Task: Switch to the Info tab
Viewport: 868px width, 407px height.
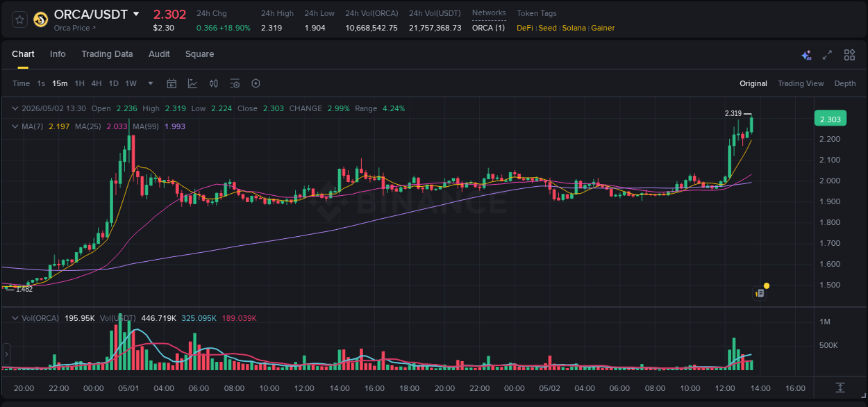Action: [58, 54]
